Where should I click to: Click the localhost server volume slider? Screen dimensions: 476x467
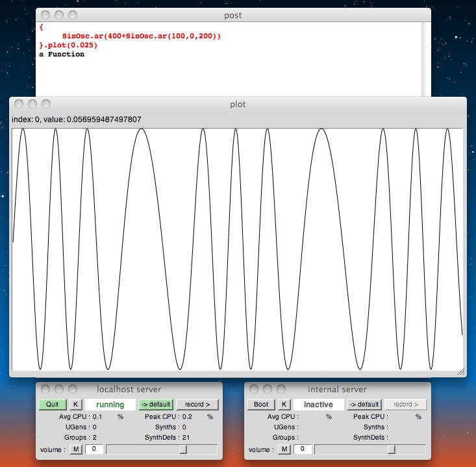(x=161, y=449)
